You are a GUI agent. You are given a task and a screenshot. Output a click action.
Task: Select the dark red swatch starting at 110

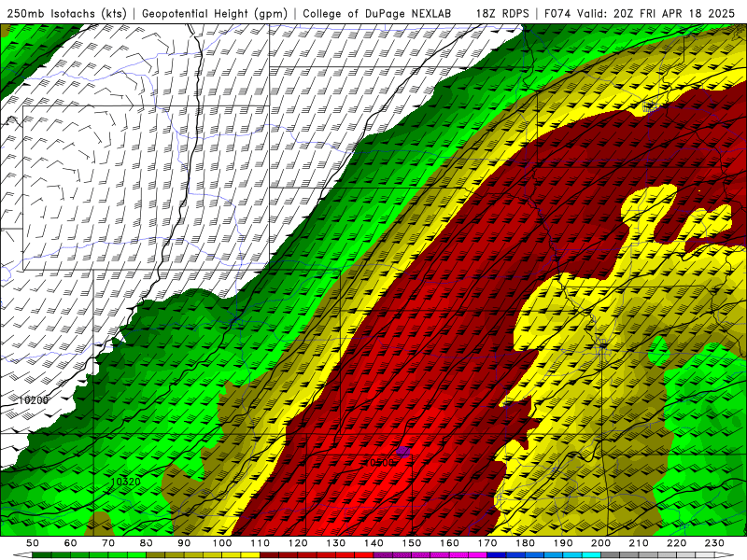coord(269,554)
